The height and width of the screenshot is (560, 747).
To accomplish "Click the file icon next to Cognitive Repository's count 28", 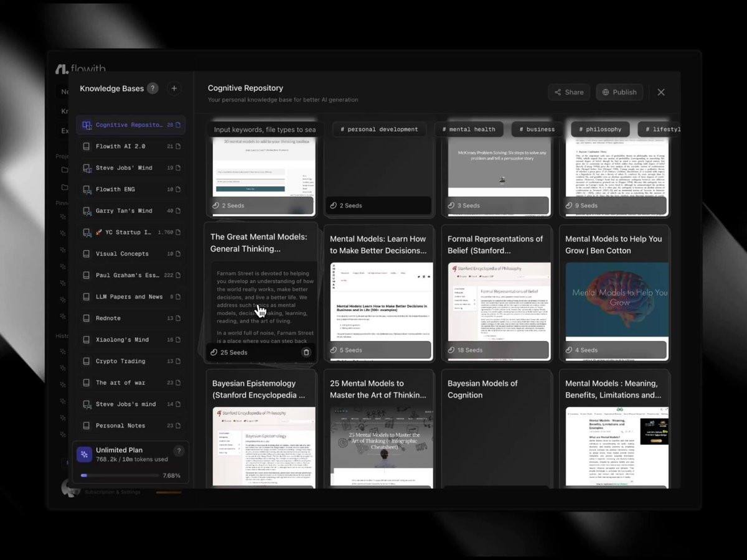I will coord(179,125).
